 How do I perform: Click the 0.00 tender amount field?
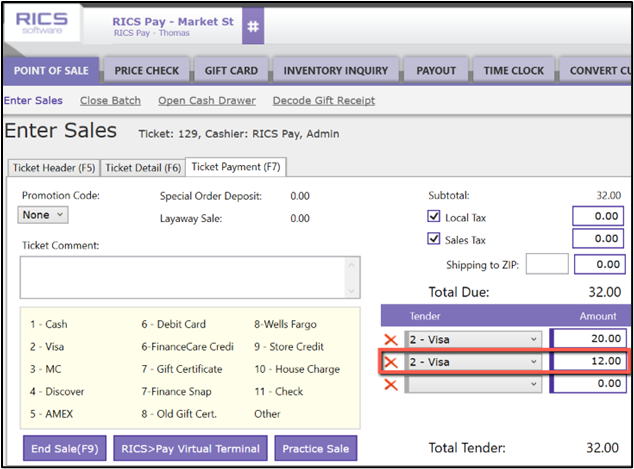590,383
